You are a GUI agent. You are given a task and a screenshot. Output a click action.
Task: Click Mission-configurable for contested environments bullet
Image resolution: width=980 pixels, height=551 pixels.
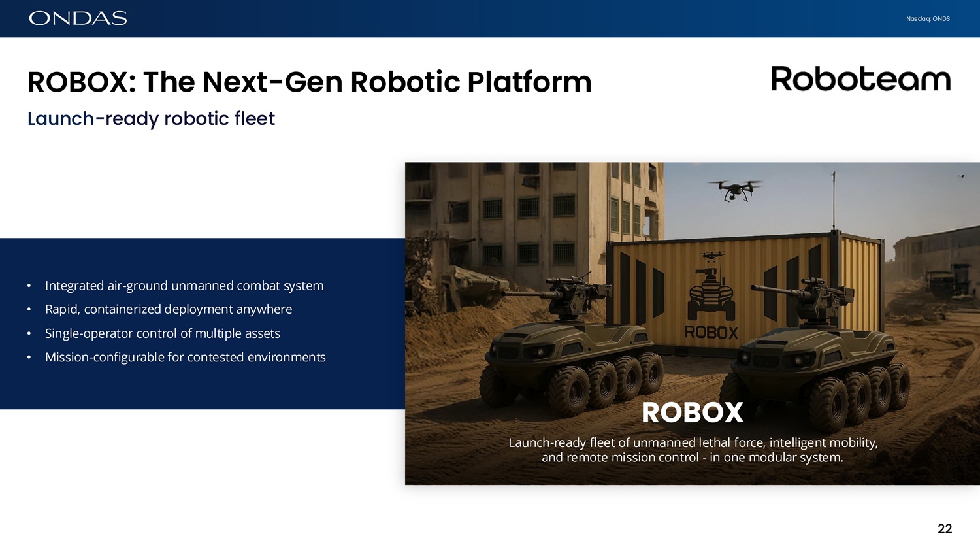point(185,358)
